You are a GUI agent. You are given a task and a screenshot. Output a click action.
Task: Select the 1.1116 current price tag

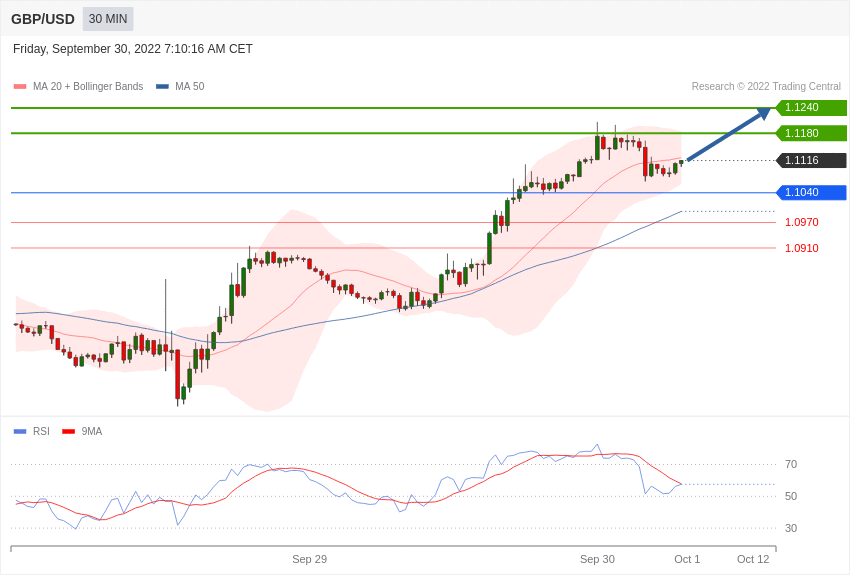[x=811, y=160]
